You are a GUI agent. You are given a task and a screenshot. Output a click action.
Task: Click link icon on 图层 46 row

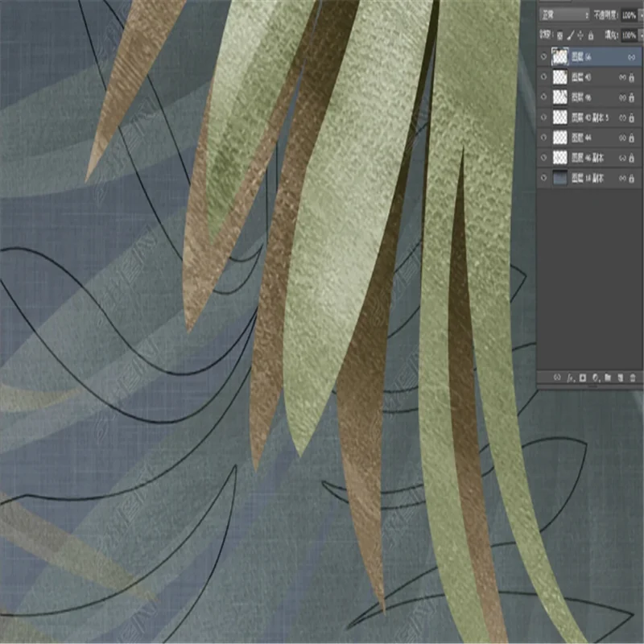622,97
